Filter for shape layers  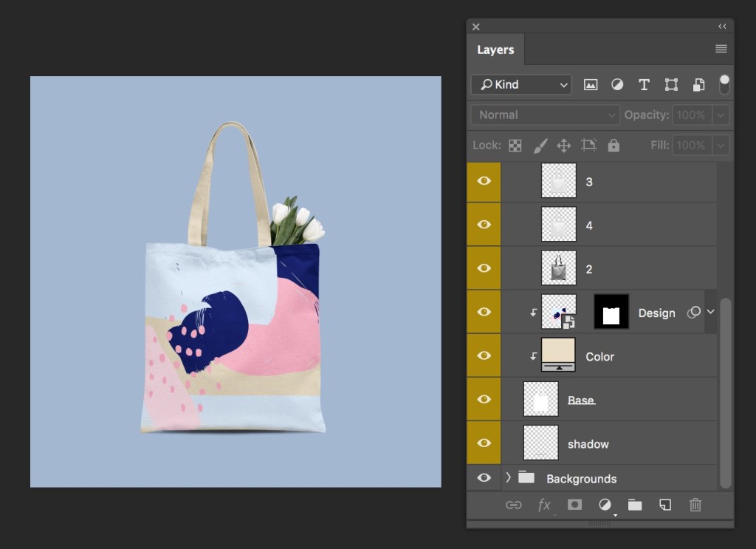coord(670,84)
